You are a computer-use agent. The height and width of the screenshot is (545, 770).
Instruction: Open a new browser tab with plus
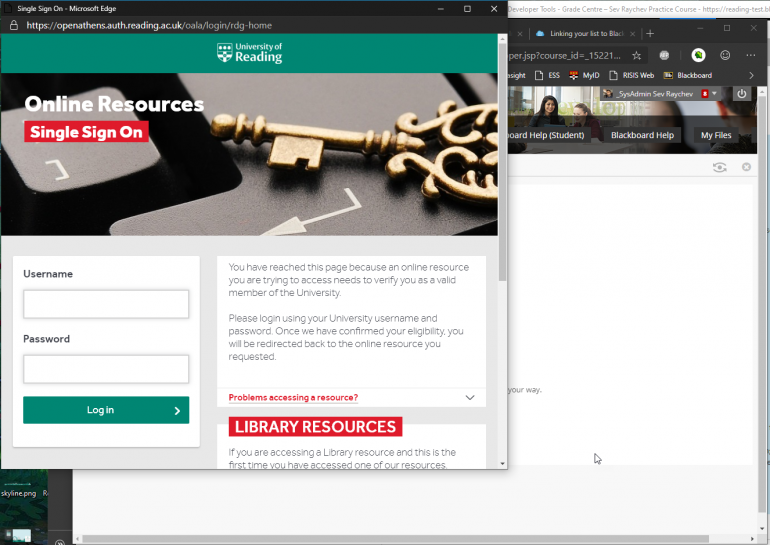click(x=650, y=33)
